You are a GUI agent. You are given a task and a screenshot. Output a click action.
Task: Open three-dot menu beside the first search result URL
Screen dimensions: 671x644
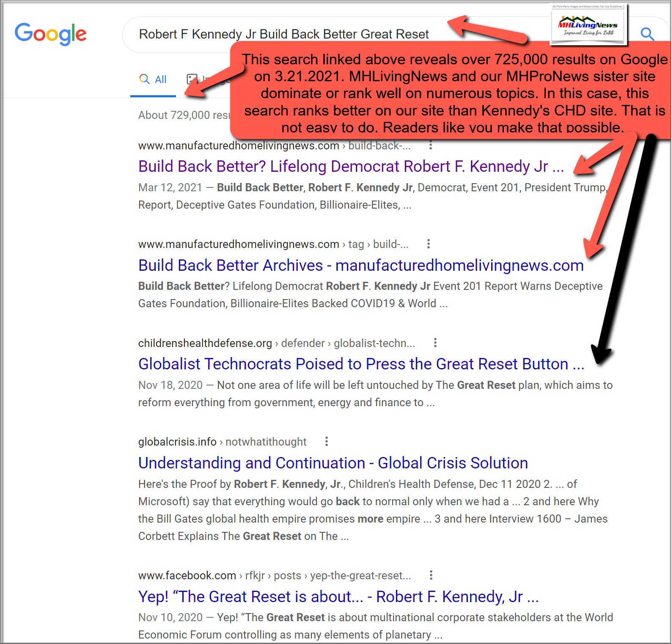click(x=430, y=145)
